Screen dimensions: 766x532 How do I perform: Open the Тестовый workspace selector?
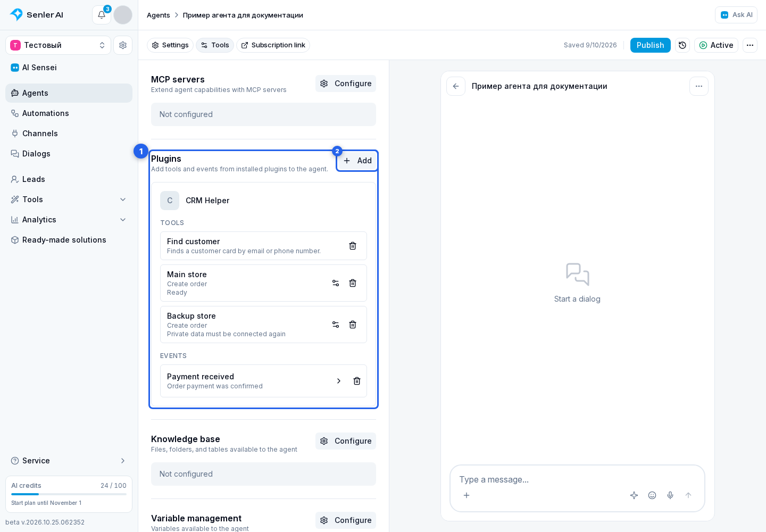pyautogui.click(x=59, y=45)
